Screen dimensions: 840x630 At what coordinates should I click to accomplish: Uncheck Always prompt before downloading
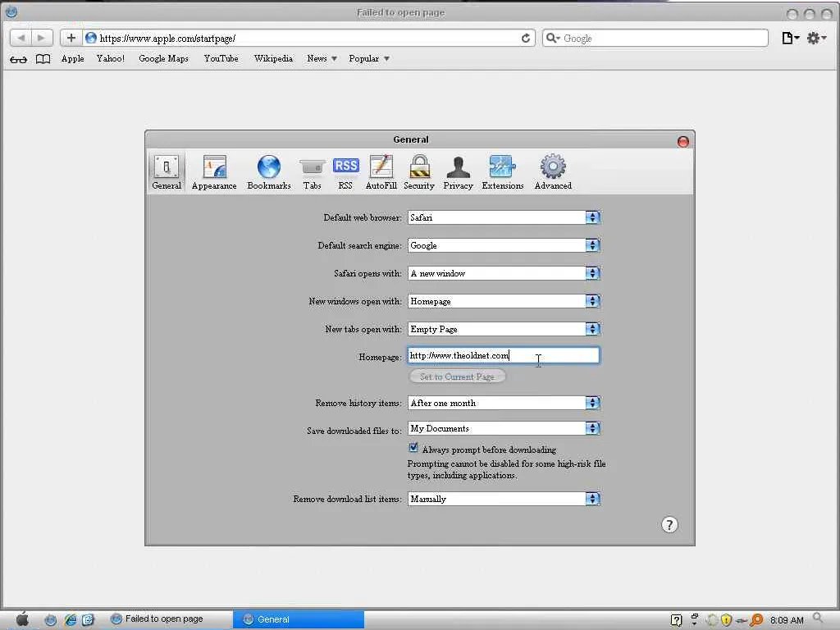point(413,447)
